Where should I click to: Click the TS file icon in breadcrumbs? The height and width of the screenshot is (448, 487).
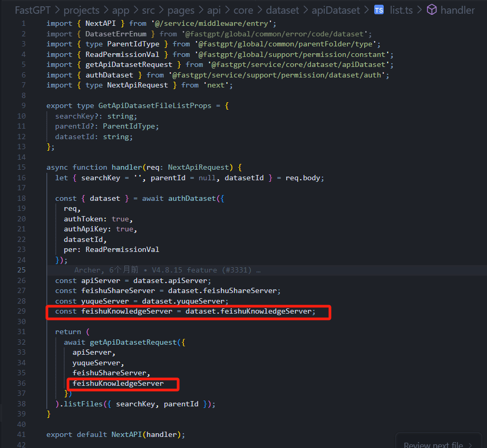click(x=378, y=10)
